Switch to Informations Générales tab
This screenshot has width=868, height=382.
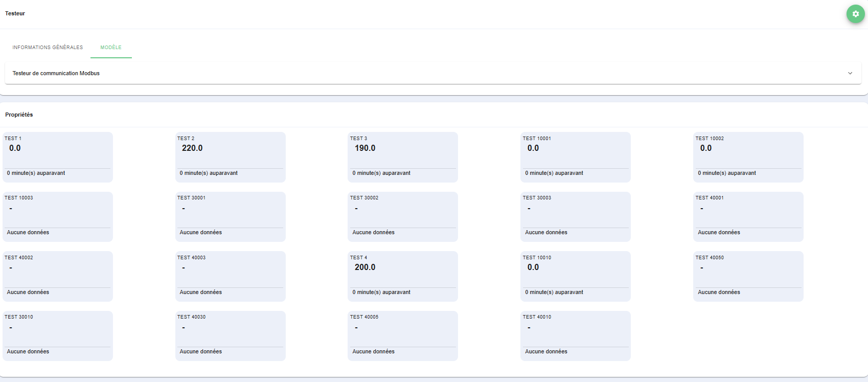coord(48,48)
